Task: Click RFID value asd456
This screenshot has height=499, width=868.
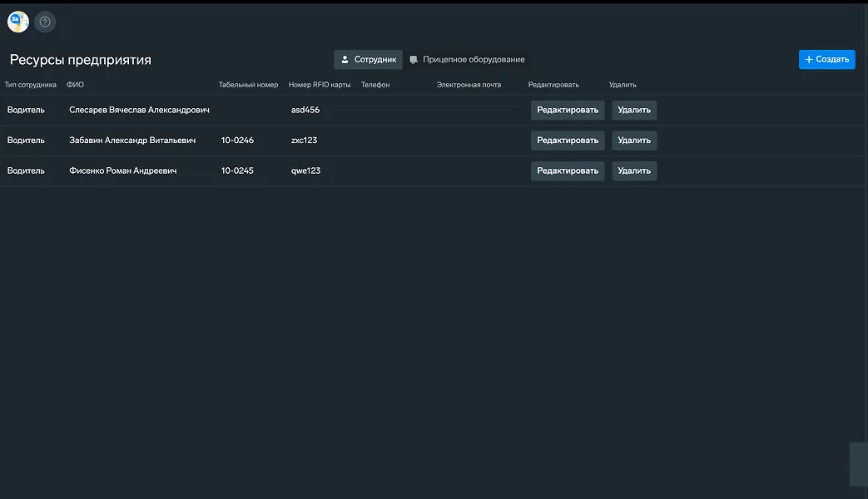Action: point(305,110)
